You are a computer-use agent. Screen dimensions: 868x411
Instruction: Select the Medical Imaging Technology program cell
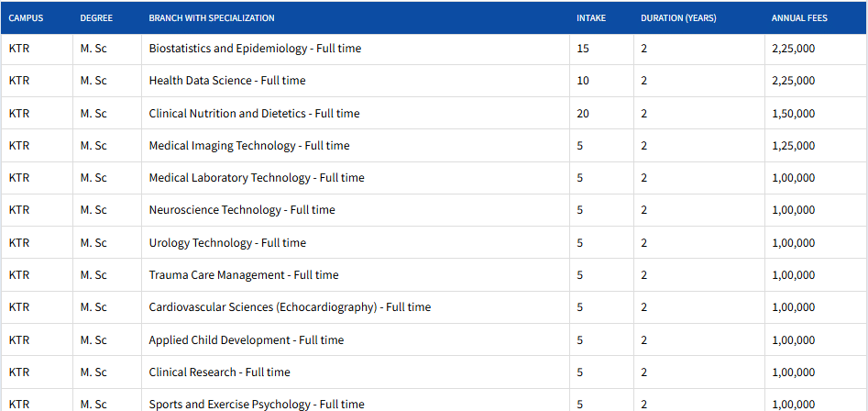tap(249, 146)
